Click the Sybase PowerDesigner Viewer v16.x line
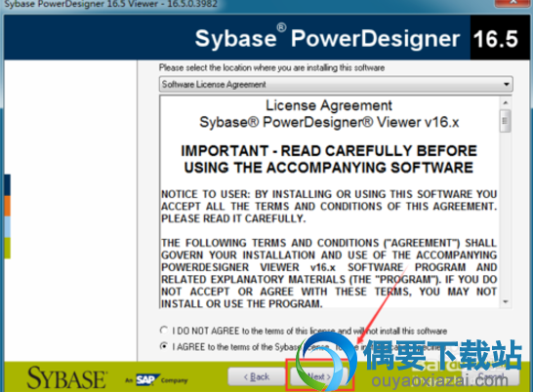The height and width of the screenshot is (392, 533). tap(329, 122)
